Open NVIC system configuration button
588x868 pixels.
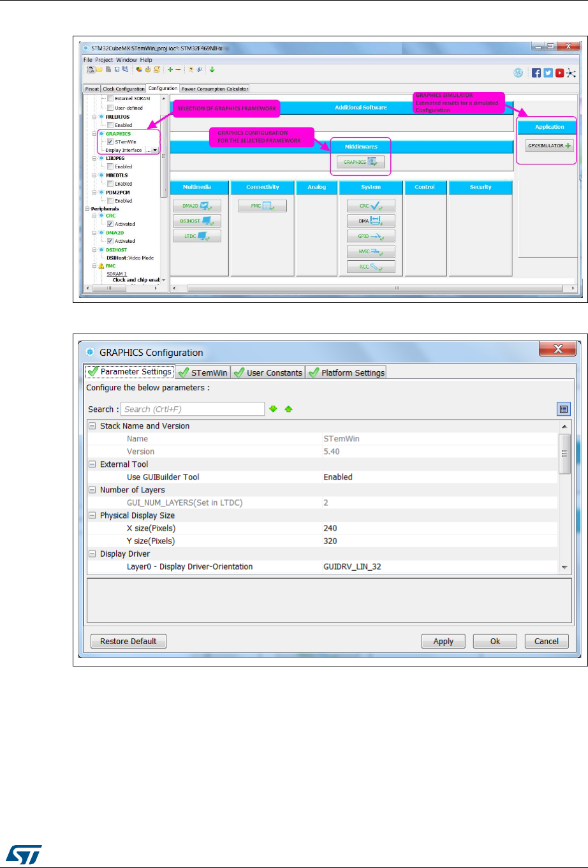pos(371,251)
